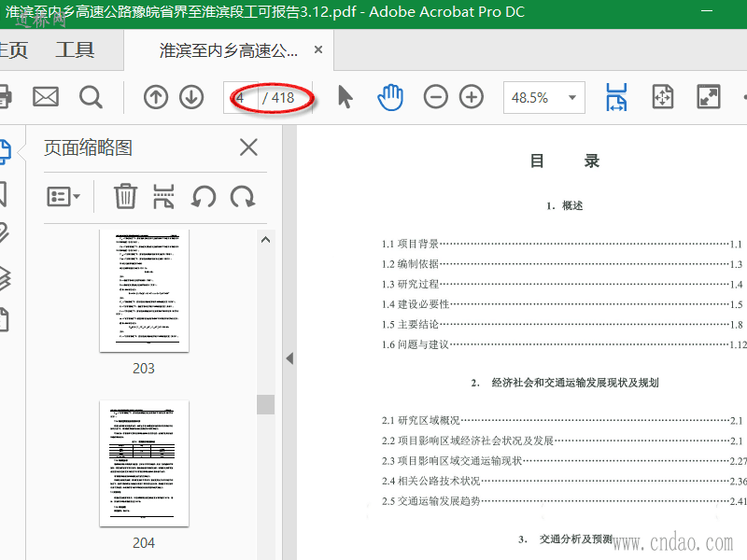Click the 1. 概述 section heading

tap(565, 205)
